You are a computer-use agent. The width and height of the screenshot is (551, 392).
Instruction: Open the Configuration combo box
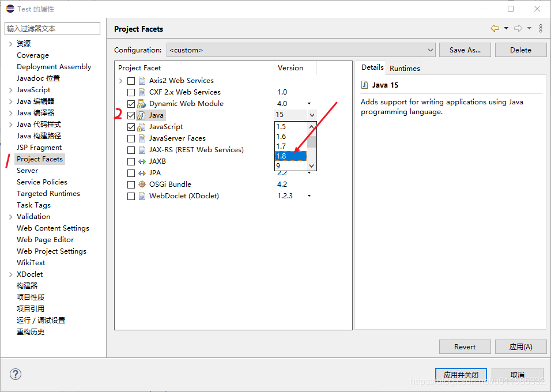301,50
